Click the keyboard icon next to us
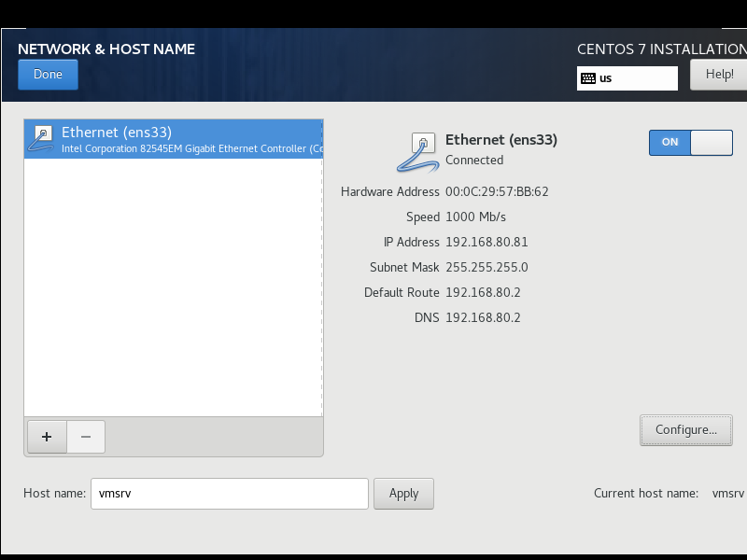This screenshot has width=747, height=560. tap(588, 78)
